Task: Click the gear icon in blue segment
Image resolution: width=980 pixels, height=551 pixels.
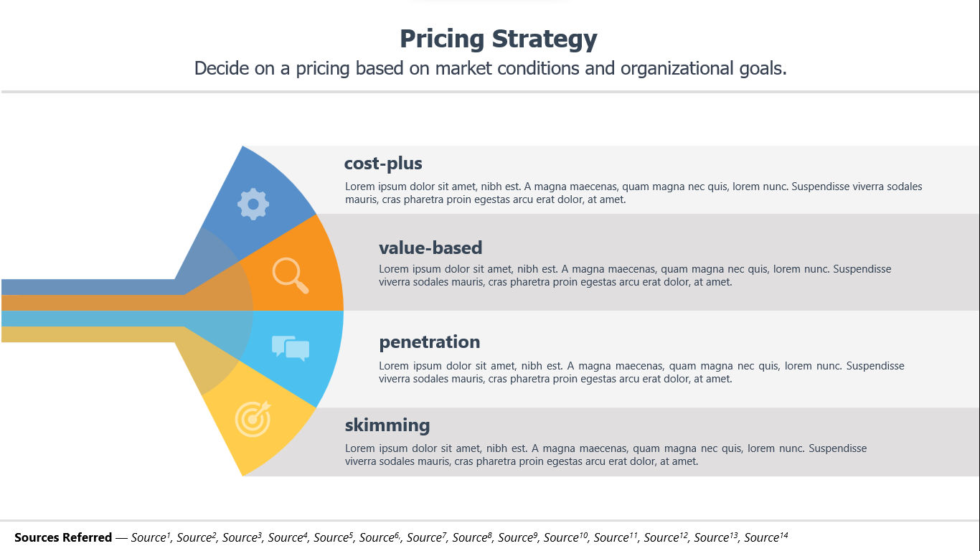Action: 253,204
